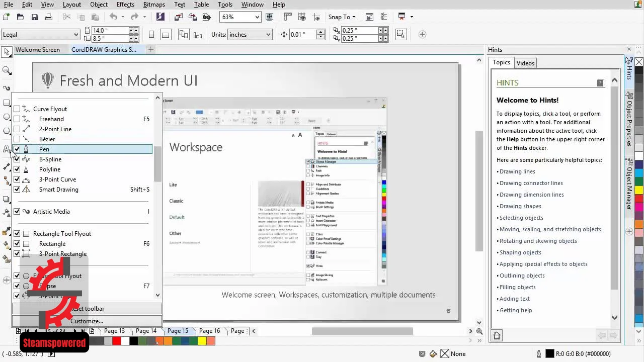The height and width of the screenshot is (362, 644).
Task: Uncheck the Smart Drawing checkbox
Action: pos(17,190)
